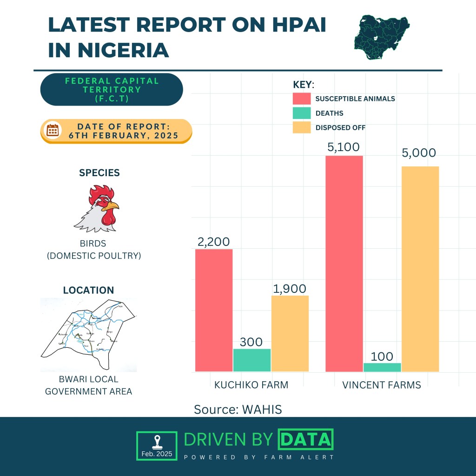Click the green Deaths legend swatch
The width and height of the screenshot is (476, 476).
(x=301, y=113)
